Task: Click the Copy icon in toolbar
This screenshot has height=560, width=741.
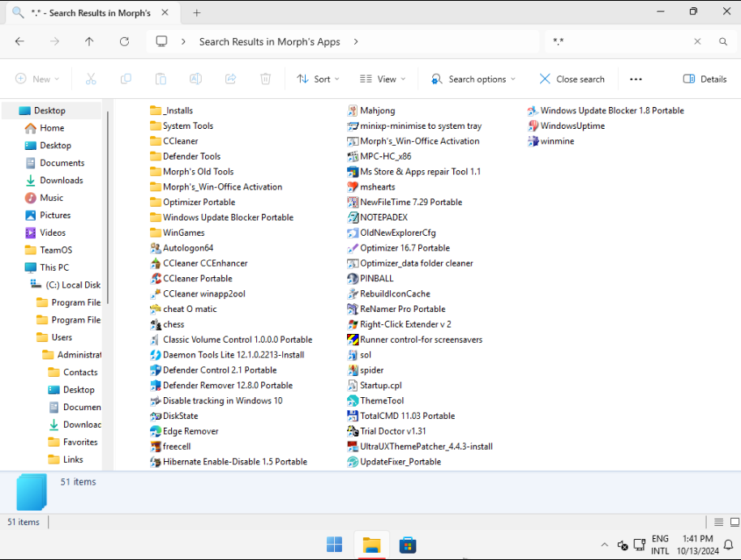Action: (126, 79)
